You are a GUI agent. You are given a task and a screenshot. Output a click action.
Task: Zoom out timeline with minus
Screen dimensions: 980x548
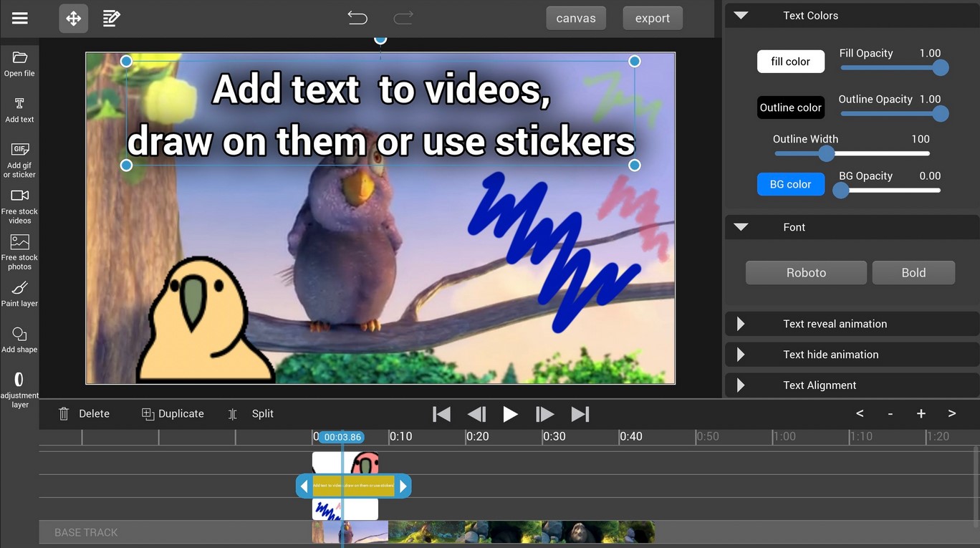pyautogui.click(x=890, y=413)
